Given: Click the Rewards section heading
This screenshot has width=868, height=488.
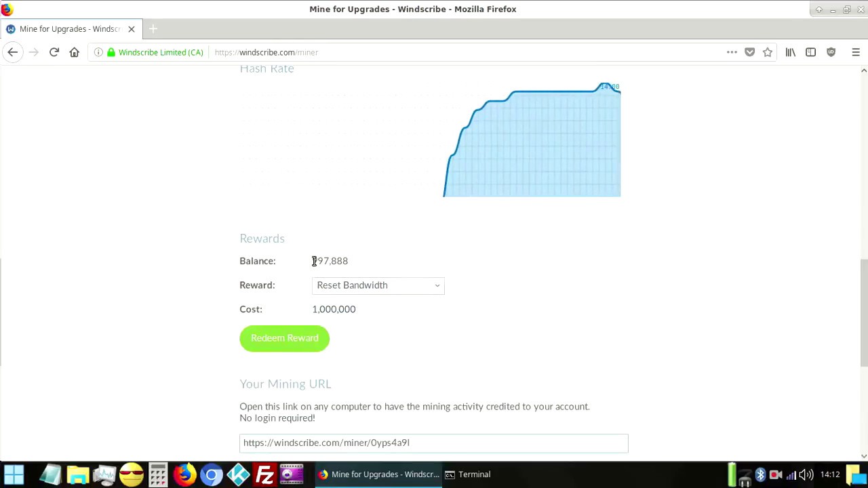Looking at the screenshot, I should (x=262, y=239).
